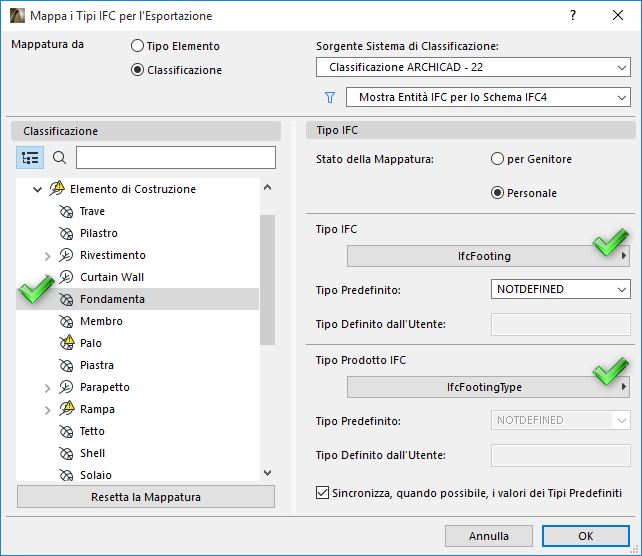642x556 pixels.
Task: Click the Palo warning mapping icon
Action: (66, 343)
